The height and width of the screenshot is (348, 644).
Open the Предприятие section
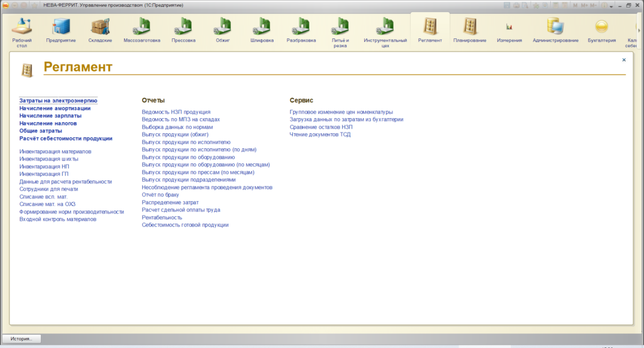pos(61,30)
